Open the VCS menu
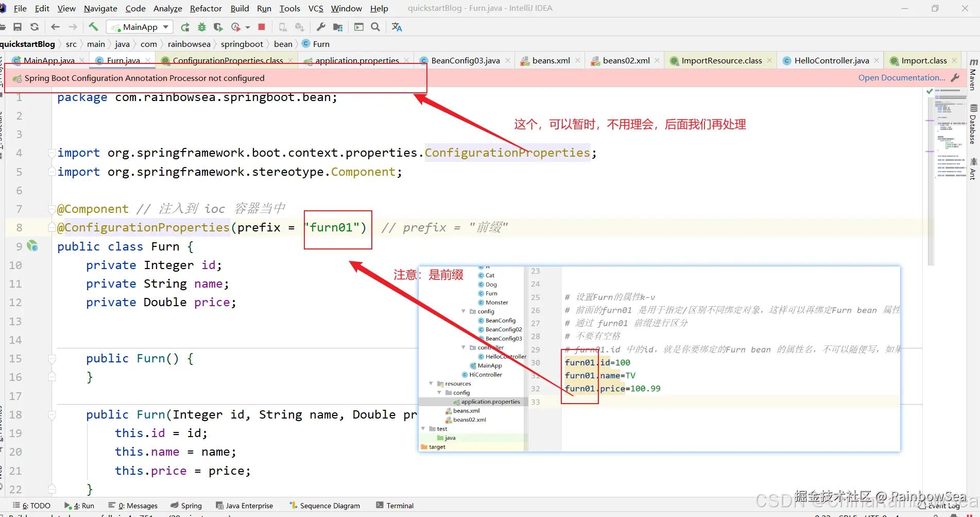 pyautogui.click(x=316, y=8)
